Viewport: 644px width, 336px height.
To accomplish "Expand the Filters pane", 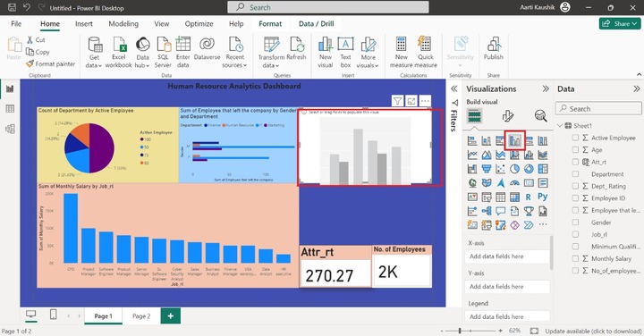I will coord(453,88).
